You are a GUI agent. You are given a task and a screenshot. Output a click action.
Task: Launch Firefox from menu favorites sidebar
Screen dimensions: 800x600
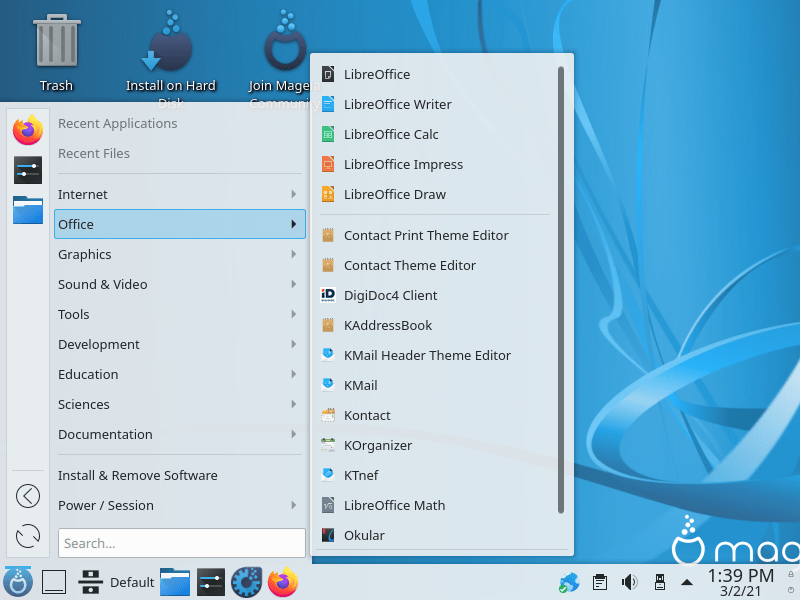[28, 130]
